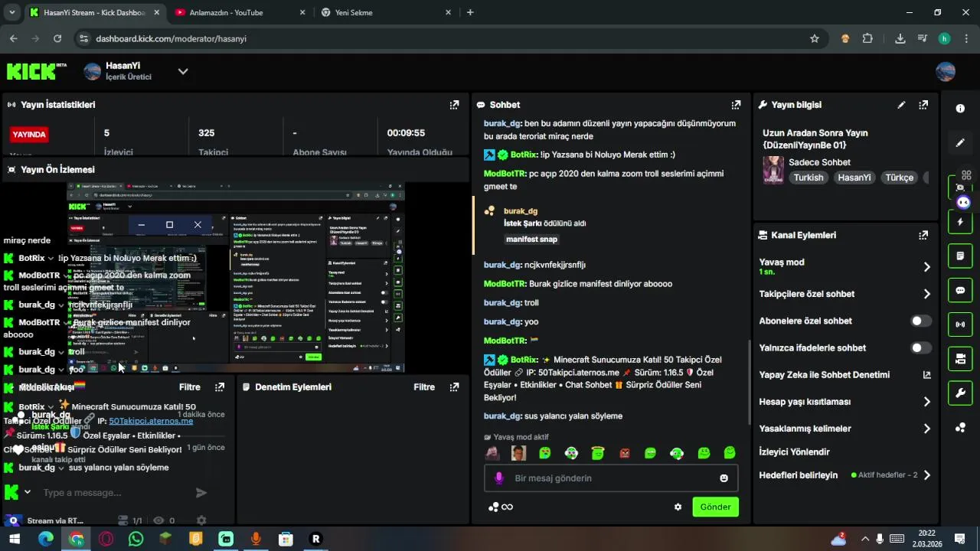Open Microsoft Edge from the taskbar
This screenshot has width=980, height=551.
(46, 539)
